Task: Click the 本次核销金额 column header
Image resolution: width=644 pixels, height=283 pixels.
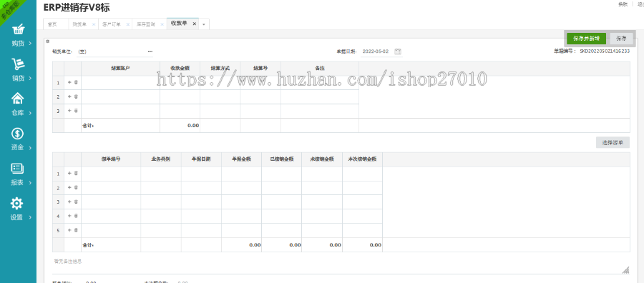Action: (x=362, y=159)
